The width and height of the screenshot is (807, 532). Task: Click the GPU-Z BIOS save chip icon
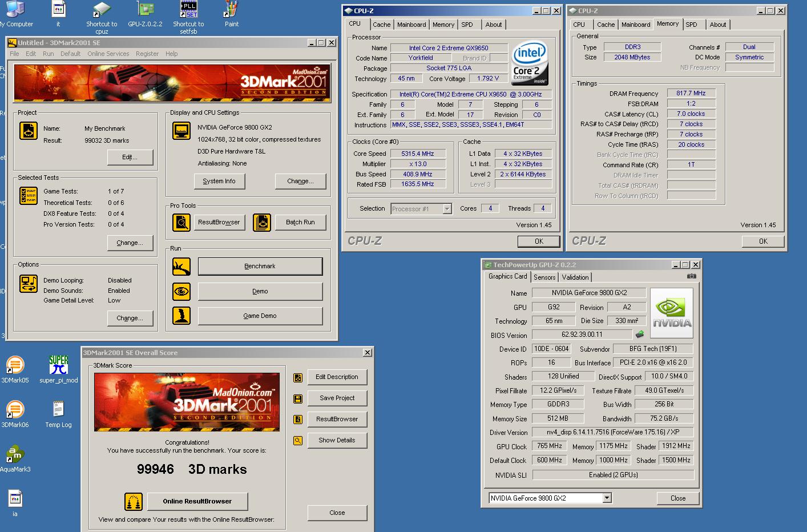640,334
